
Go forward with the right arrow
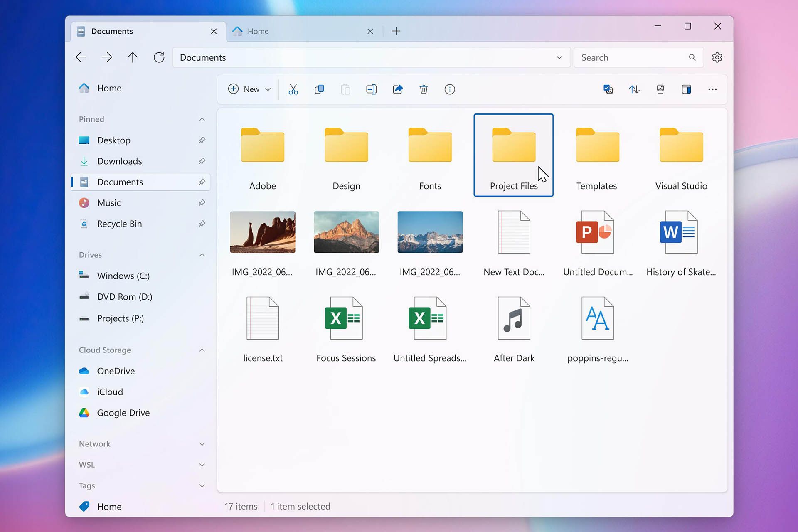107,57
